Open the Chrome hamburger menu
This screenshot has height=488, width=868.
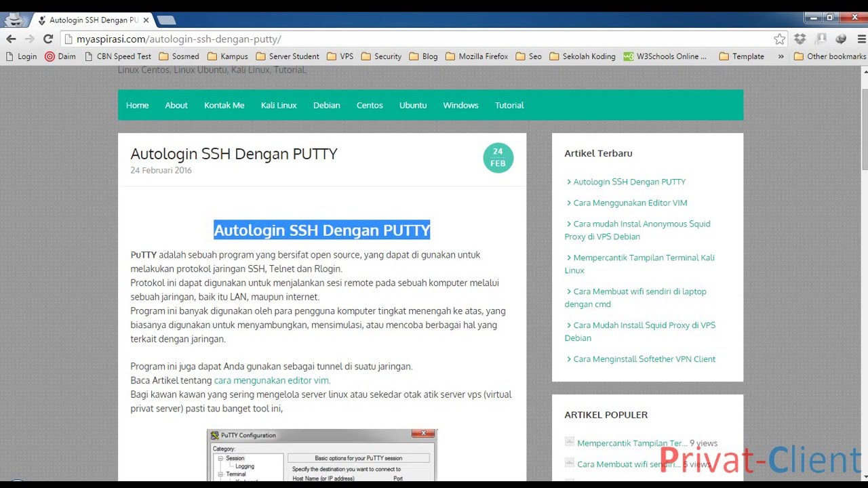pos(862,39)
